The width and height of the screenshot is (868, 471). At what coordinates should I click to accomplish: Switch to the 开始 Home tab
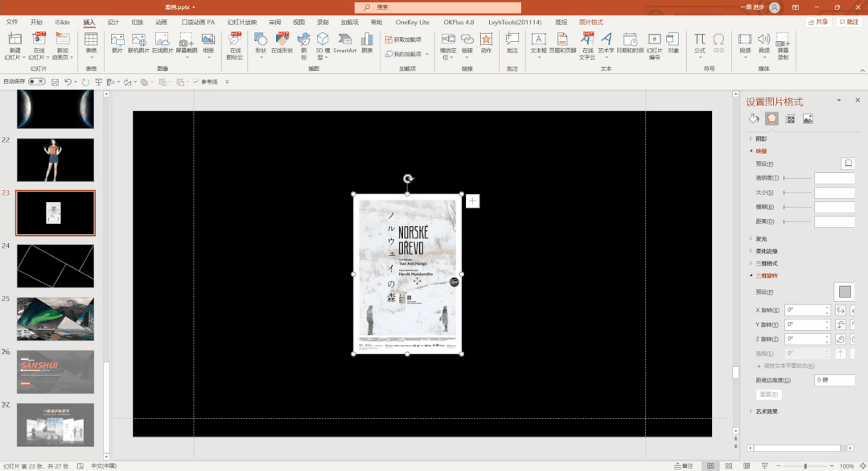pyautogui.click(x=36, y=23)
